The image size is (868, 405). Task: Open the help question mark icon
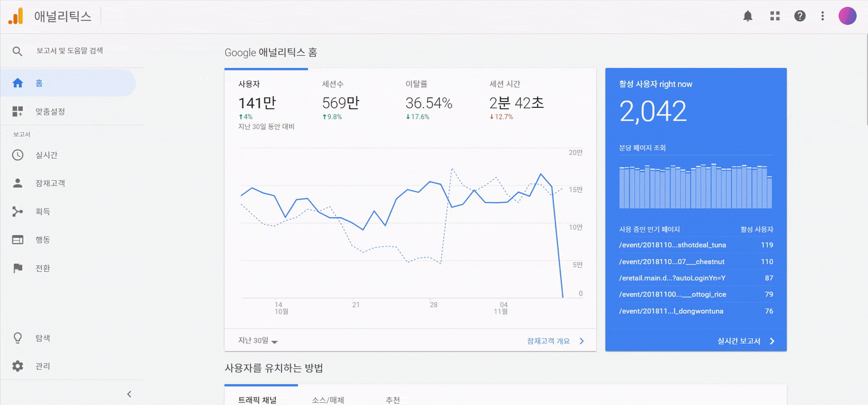[800, 16]
